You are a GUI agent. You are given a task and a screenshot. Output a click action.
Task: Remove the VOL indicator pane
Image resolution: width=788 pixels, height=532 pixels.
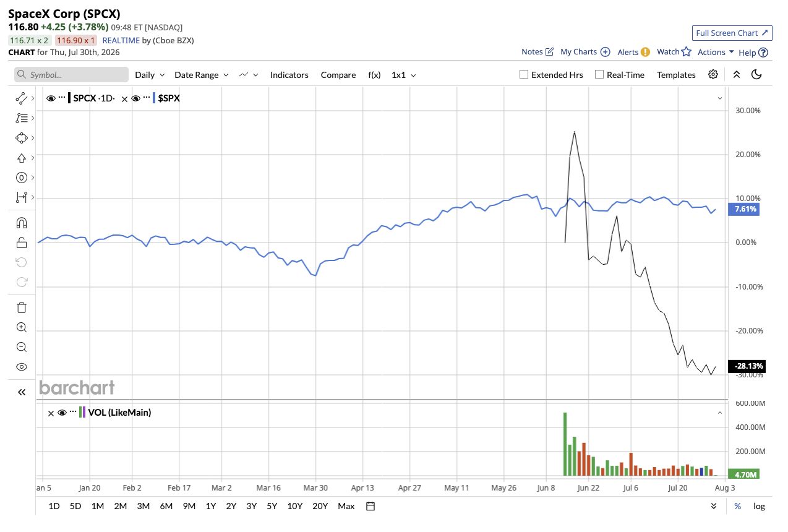[x=51, y=413]
